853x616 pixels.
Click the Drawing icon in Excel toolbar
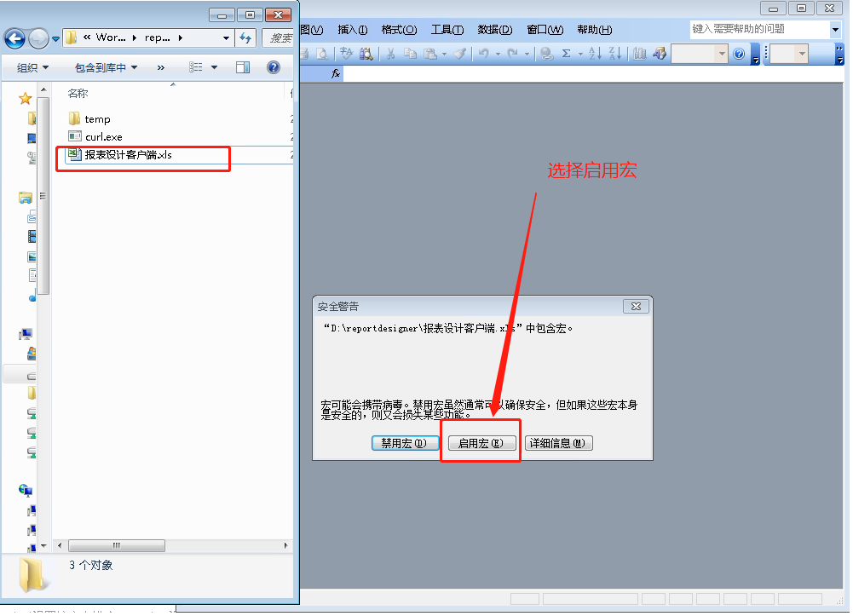pos(660,54)
